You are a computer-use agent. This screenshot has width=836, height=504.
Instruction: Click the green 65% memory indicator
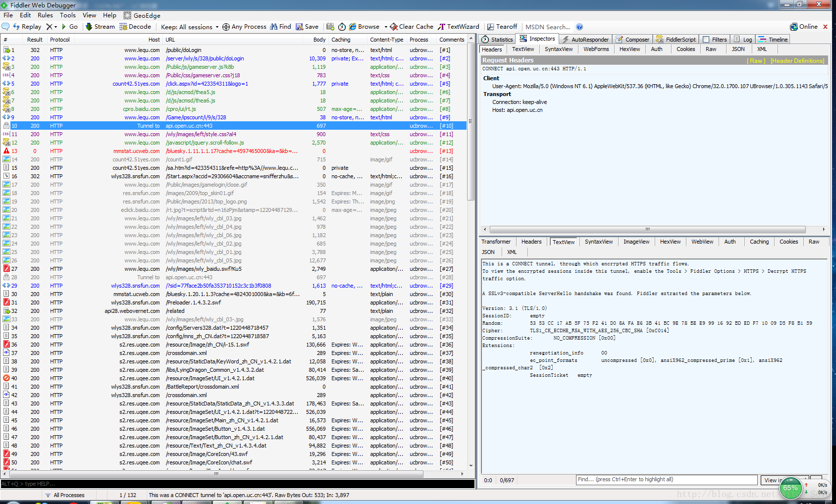click(790, 488)
